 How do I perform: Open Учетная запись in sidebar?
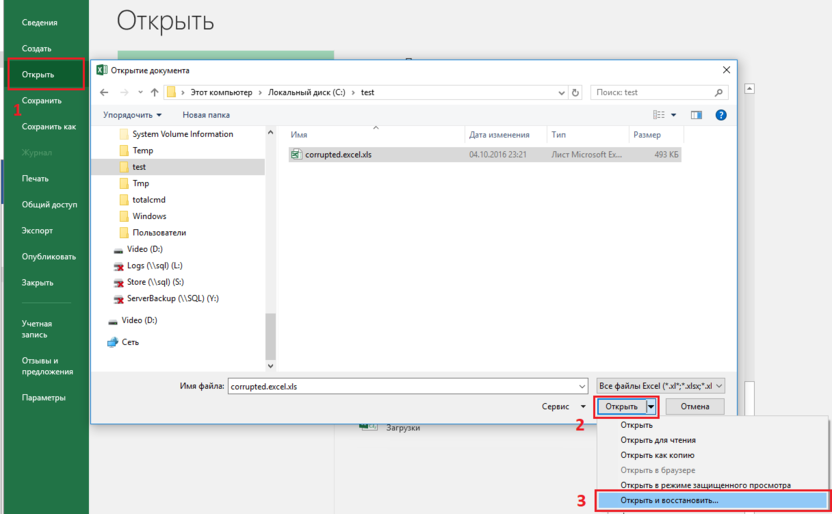coord(37,329)
